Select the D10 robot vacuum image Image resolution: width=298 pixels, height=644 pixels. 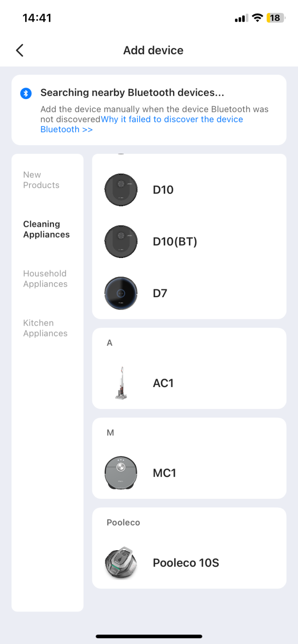point(121,190)
